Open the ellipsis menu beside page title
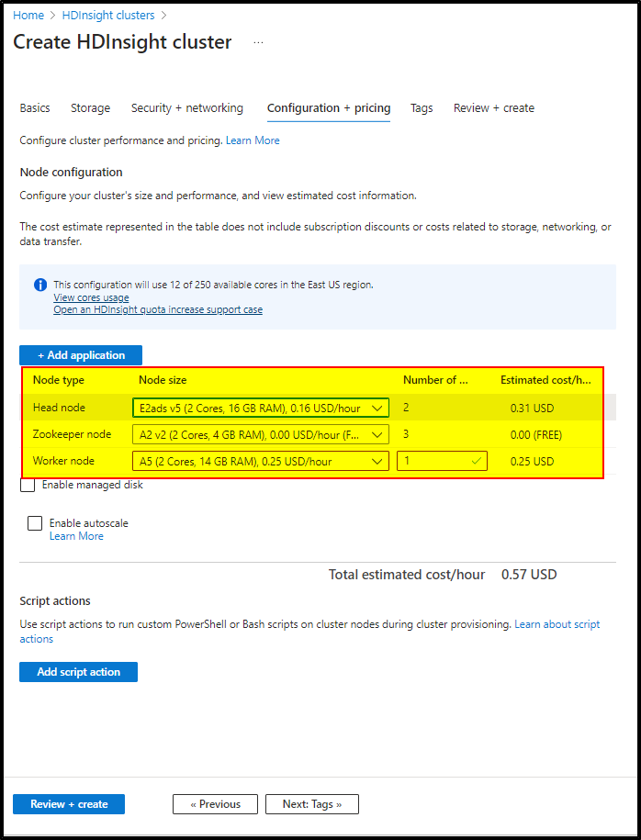Screen dimensions: 641x840 pyautogui.click(x=258, y=42)
